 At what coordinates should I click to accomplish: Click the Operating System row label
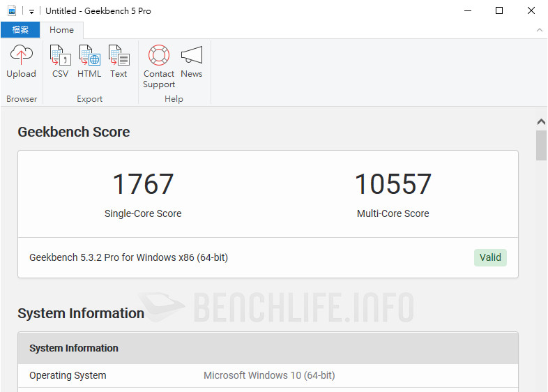68,375
